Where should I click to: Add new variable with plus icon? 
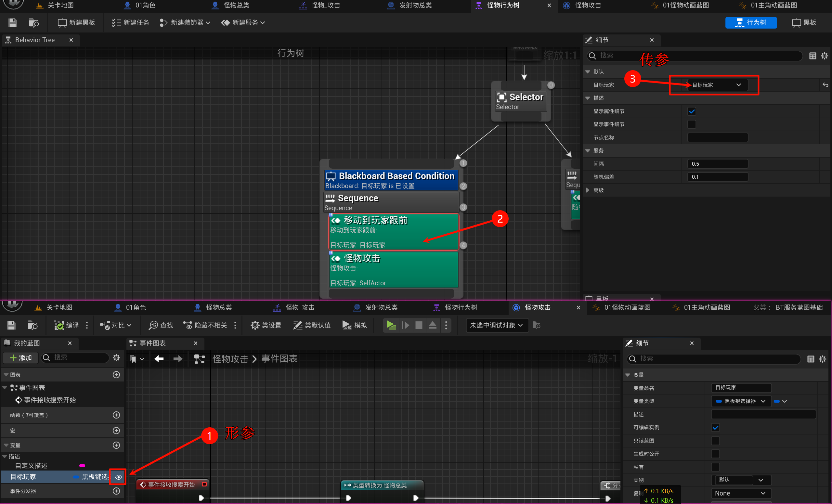pos(116,445)
